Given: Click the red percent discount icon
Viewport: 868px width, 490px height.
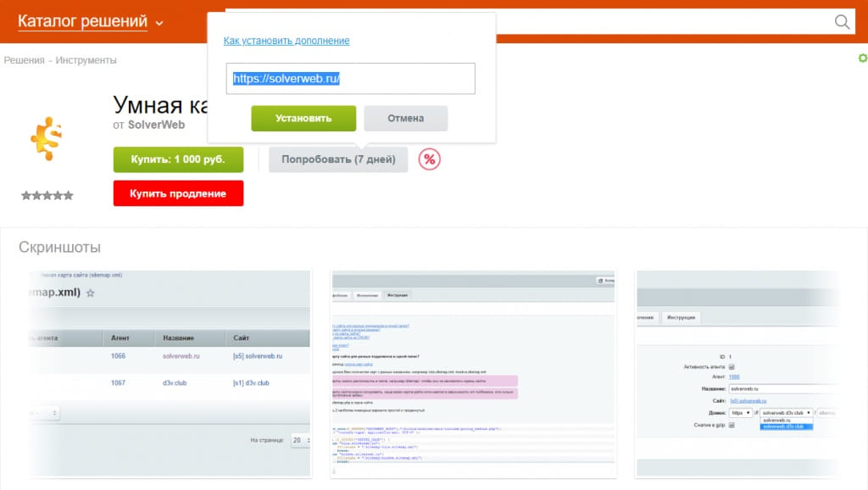Looking at the screenshot, I should click(430, 159).
